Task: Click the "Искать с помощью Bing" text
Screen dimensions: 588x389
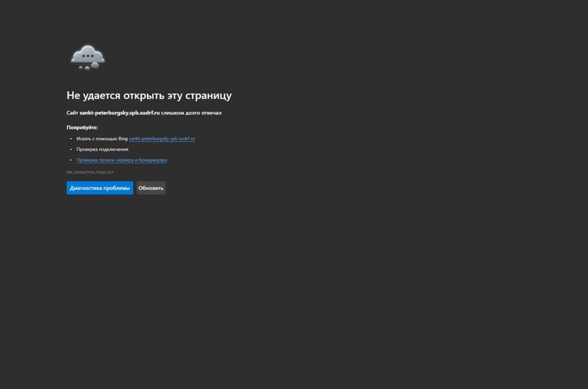Action: [x=102, y=139]
